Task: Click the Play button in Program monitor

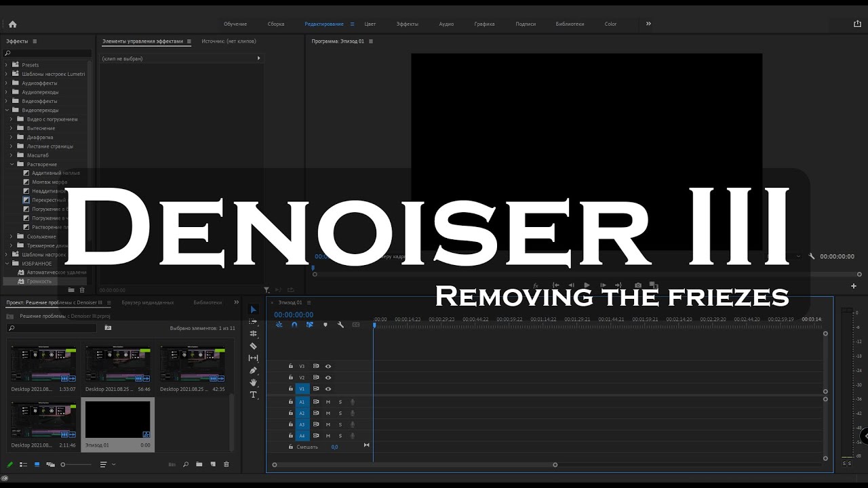Action: point(587,285)
